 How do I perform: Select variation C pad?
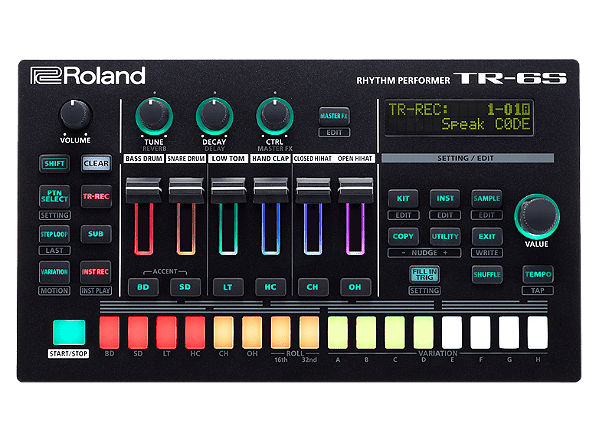coord(395,332)
